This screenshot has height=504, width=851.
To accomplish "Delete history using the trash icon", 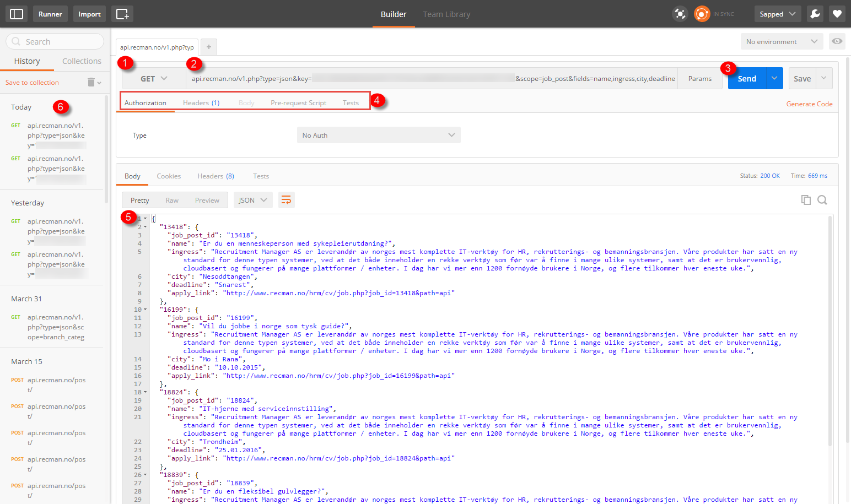I will point(91,82).
